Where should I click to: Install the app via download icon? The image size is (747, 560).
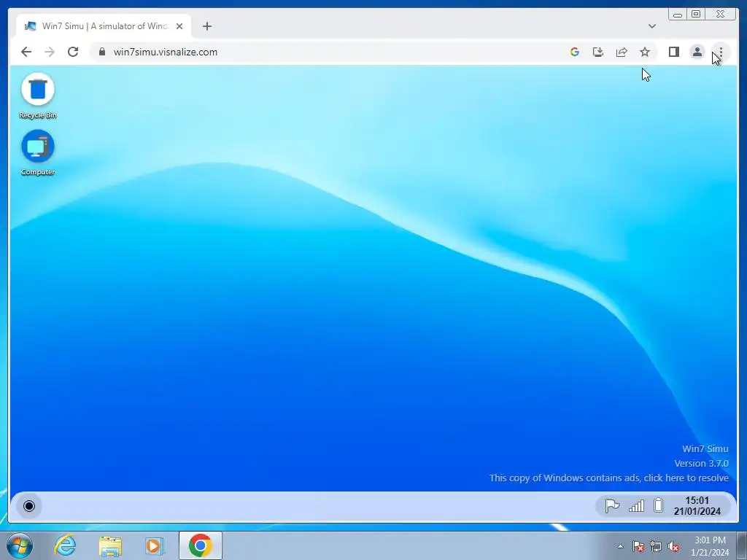pos(598,52)
